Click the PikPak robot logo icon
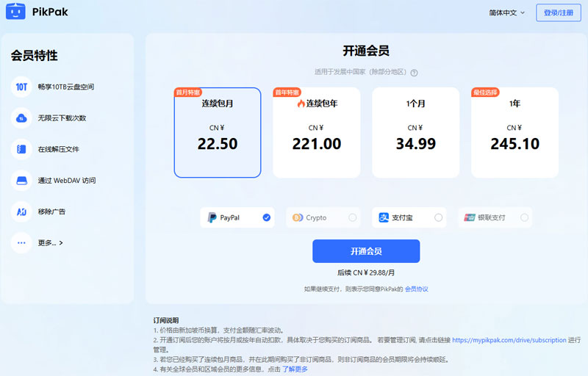 coord(15,11)
